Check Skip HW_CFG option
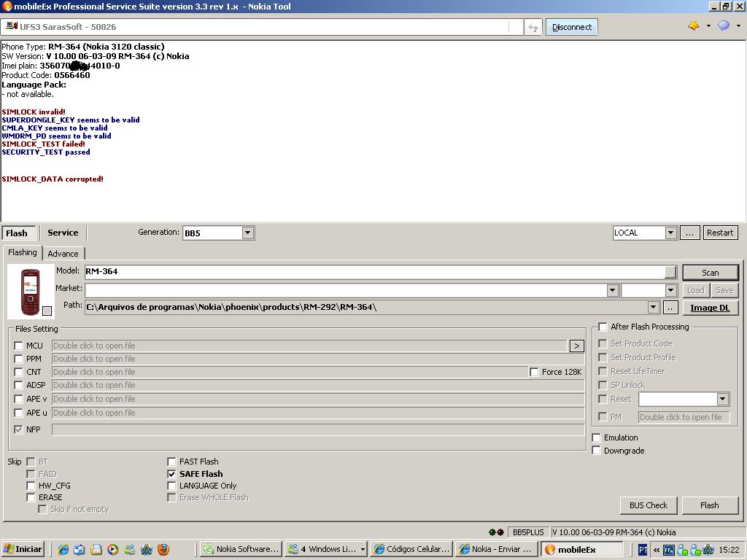This screenshot has width=747, height=560. coord(31,486)
